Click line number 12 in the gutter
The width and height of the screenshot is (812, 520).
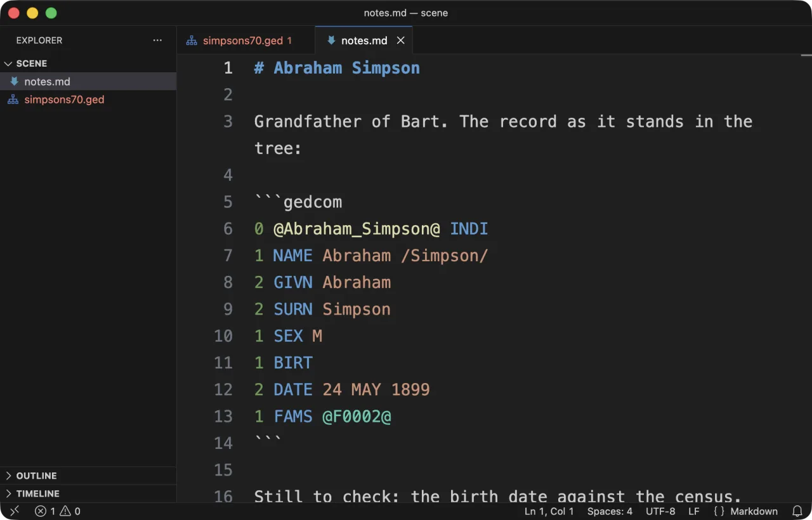[x=223, y=389]
